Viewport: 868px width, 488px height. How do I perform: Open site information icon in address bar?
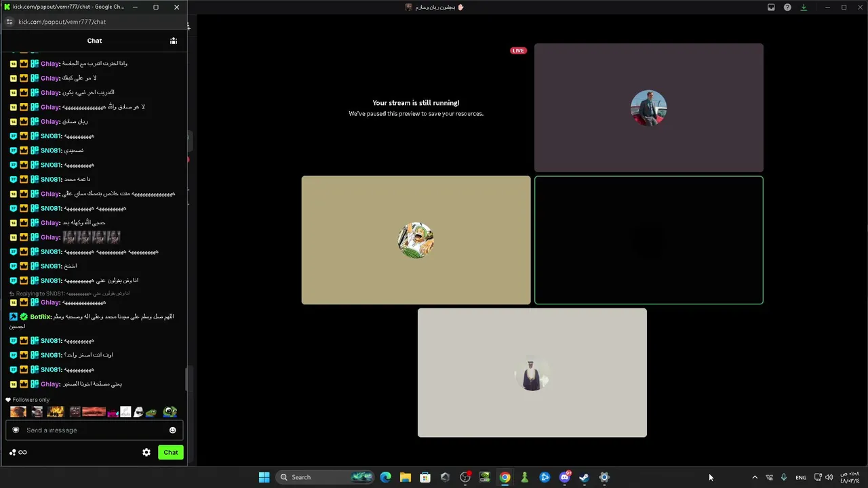click(x=9, y=22)
